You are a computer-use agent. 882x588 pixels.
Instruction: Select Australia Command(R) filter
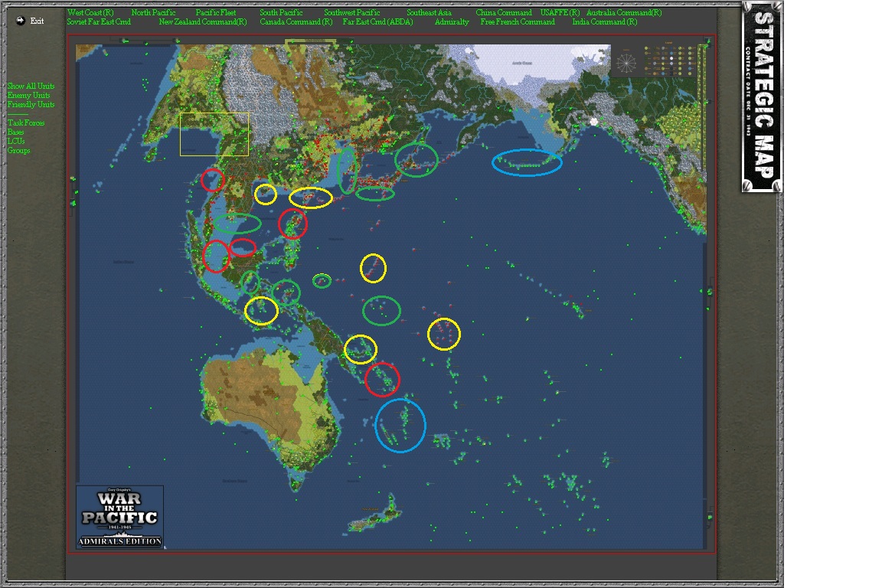tap(624, 12)
